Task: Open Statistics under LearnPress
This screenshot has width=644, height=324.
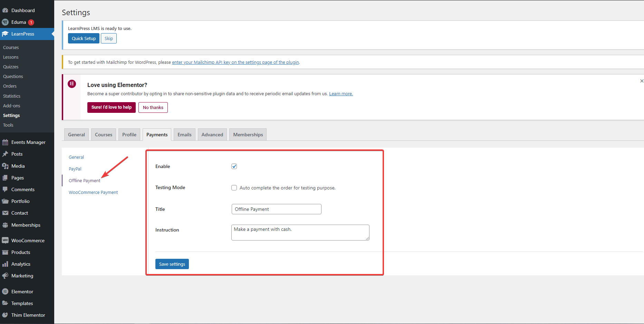Action: [12, 96]
